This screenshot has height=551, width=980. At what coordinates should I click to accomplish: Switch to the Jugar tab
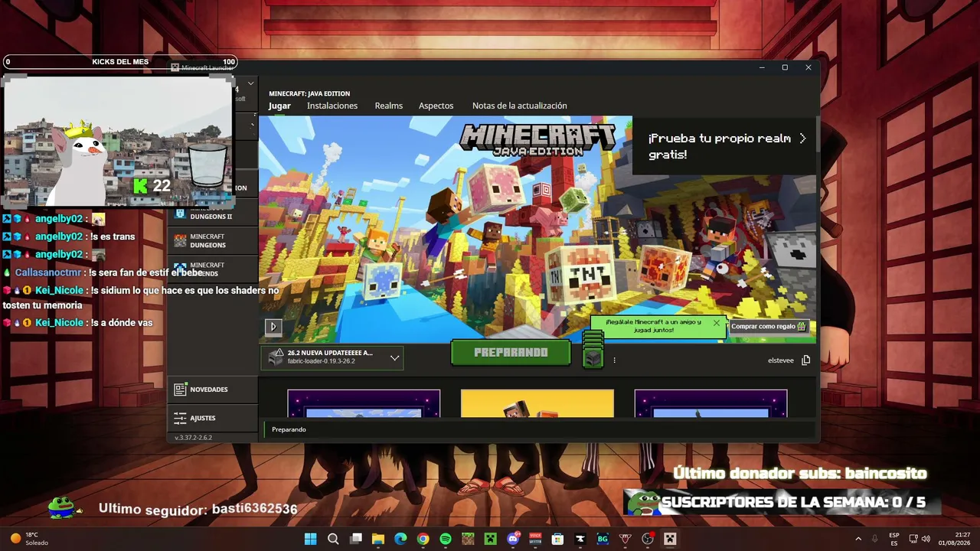point(279,106)
